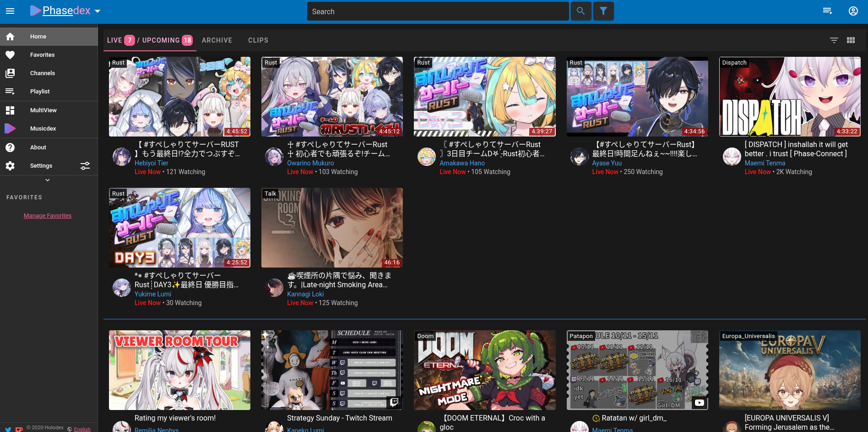Open Yukime Lumi channel name link

point(153,294)
